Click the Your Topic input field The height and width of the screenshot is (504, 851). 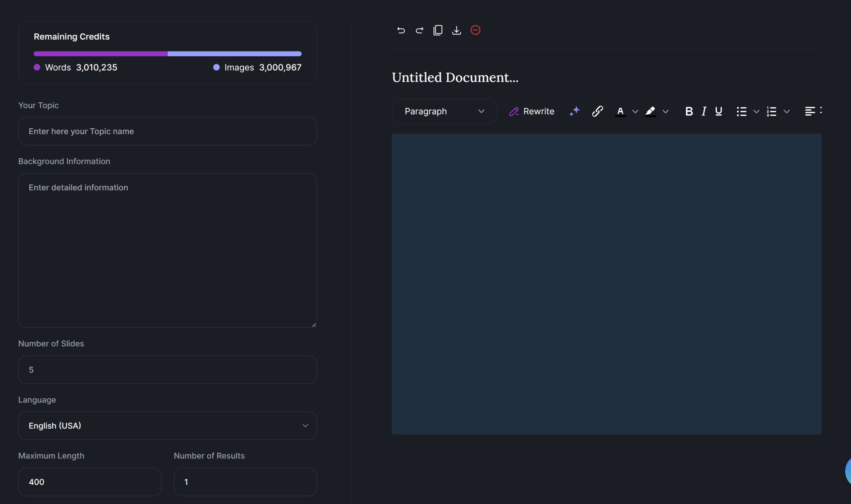point(168,131)
